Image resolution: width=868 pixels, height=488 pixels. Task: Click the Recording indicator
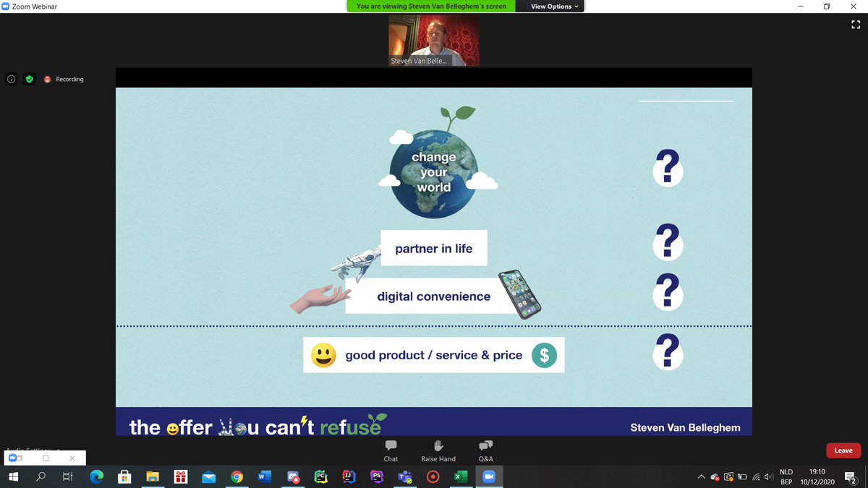64,79
